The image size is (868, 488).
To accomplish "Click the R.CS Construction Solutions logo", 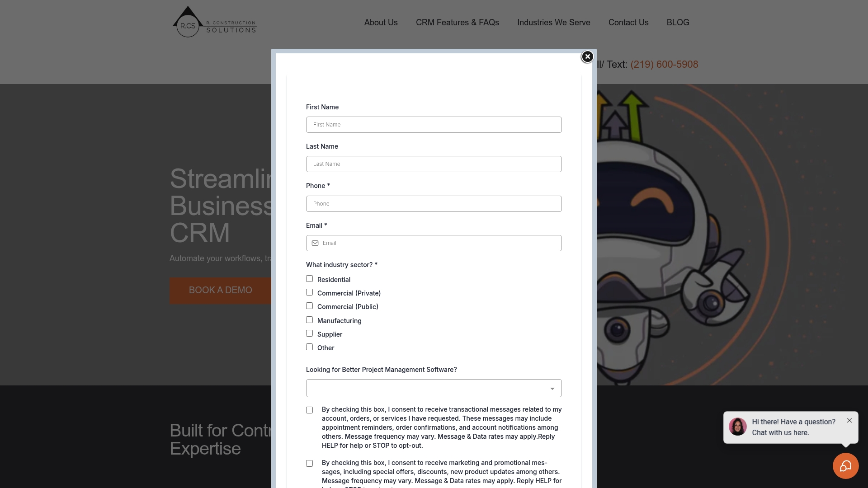I will 214,22.
